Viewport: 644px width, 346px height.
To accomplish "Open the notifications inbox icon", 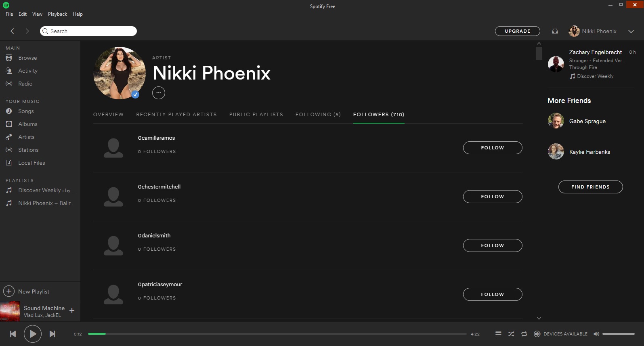I will coord(555,31).
